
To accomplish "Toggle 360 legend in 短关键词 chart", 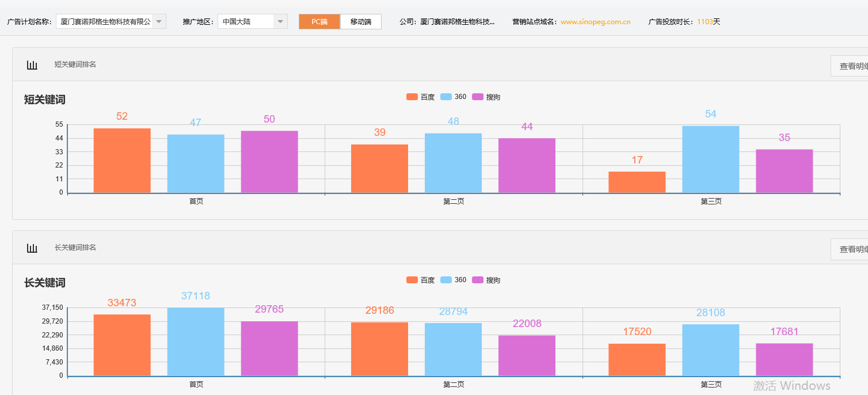I will click(x=453, y=97).
